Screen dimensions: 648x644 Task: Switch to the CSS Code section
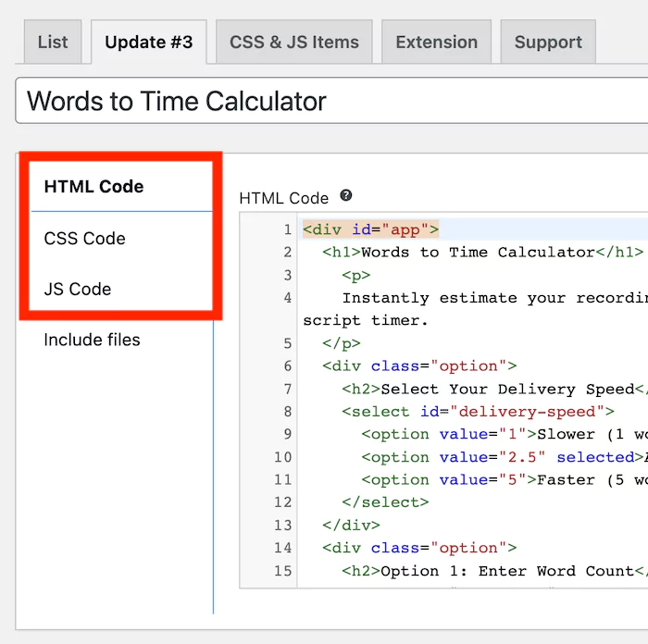84,239
